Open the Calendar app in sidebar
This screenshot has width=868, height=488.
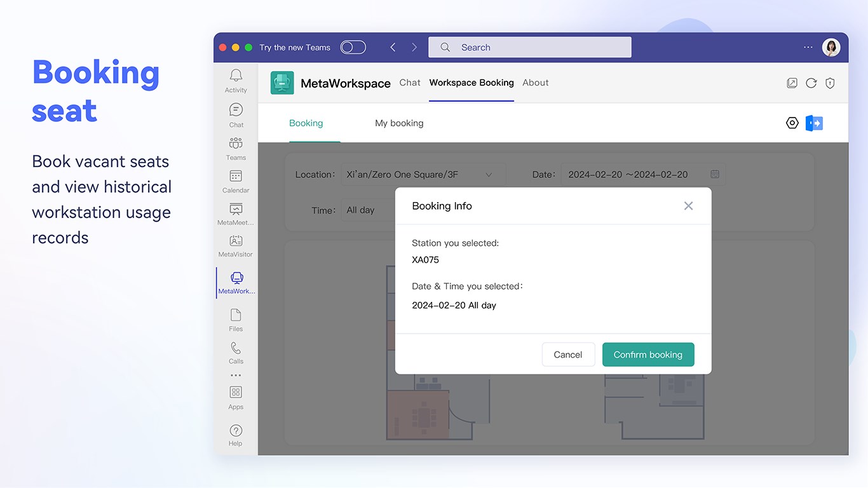point(236,181)
